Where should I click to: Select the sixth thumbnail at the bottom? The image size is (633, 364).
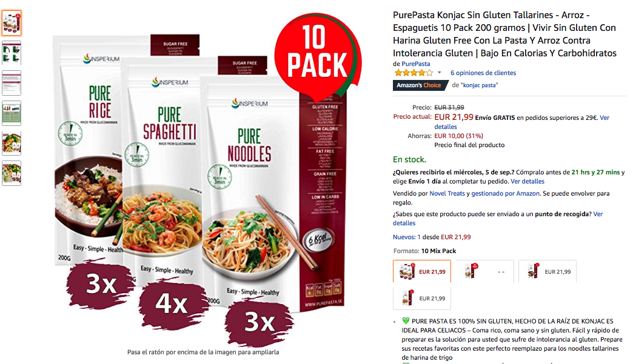12,173
